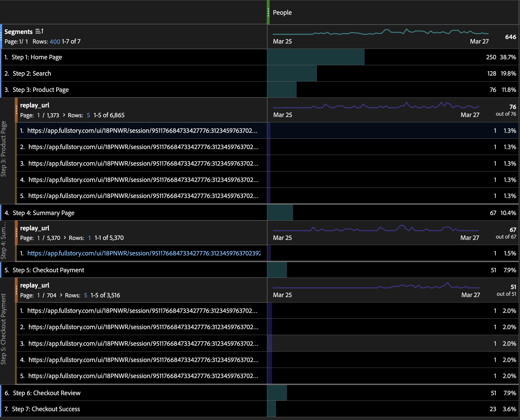Select row Step 1: Home Page
Viewport: 520px width, 420px height.
tap(134, 57)
